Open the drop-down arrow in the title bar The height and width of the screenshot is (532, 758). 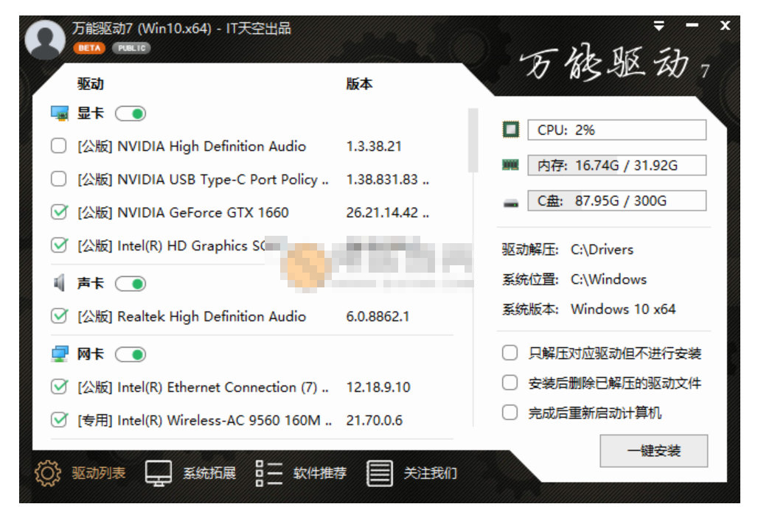coord(658,24)
